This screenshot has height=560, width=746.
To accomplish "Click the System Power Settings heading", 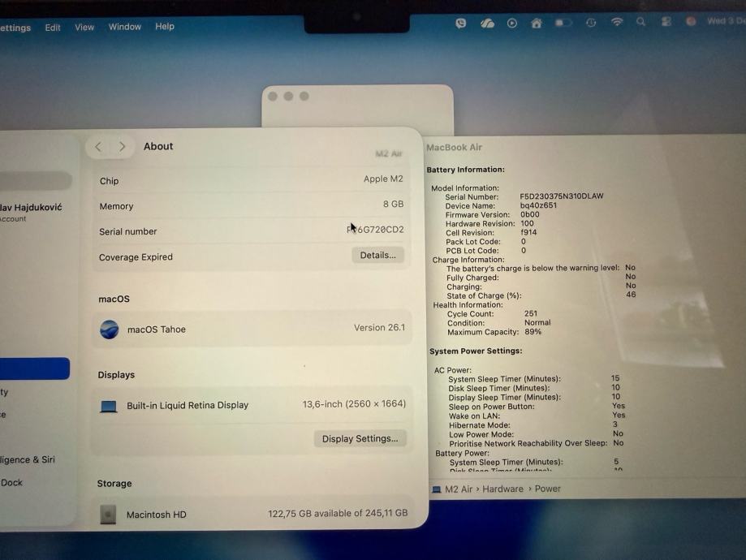I will point(476,351).
